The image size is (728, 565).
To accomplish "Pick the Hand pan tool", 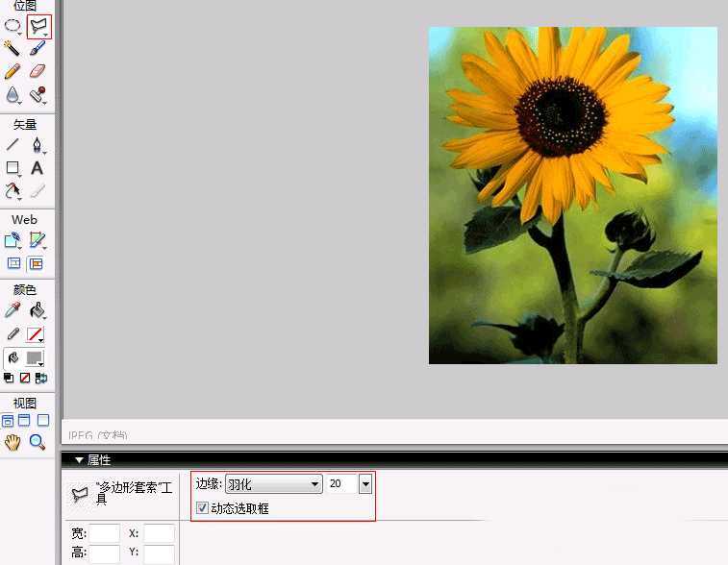I will click(x=13, y=442).
